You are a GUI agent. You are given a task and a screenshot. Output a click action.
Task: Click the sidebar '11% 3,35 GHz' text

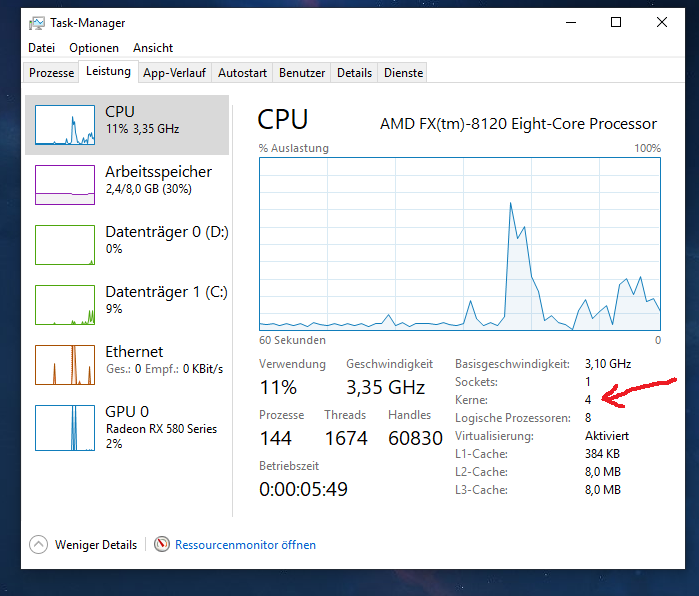(x=142, y=129)
